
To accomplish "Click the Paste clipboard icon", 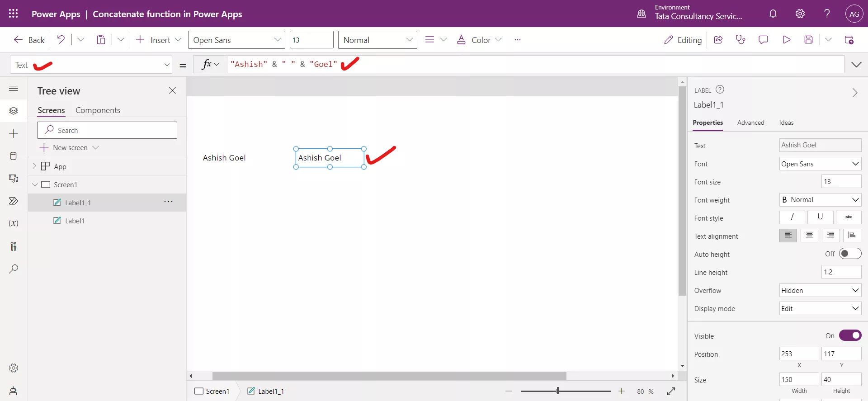I will pyautogui.click(x=101, y=40).
